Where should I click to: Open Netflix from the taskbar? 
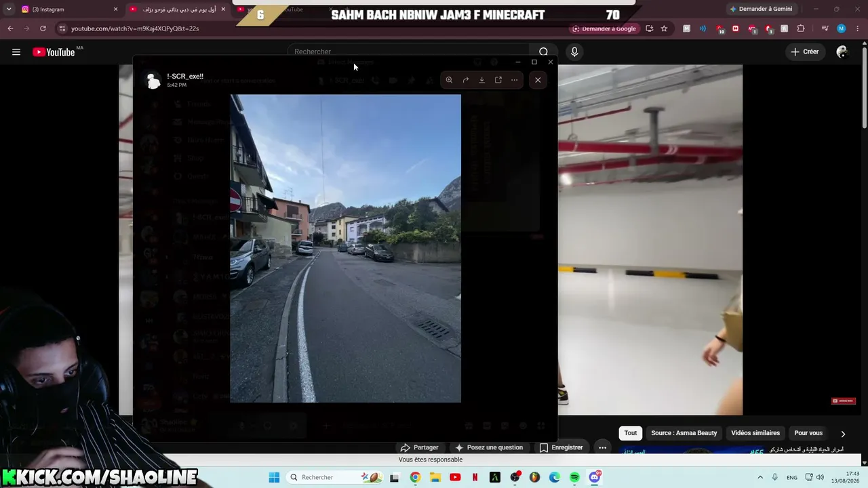point(475,477)
